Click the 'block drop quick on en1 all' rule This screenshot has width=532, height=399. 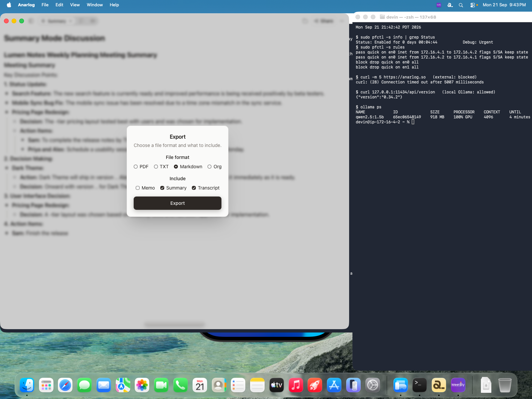(387, 67)
